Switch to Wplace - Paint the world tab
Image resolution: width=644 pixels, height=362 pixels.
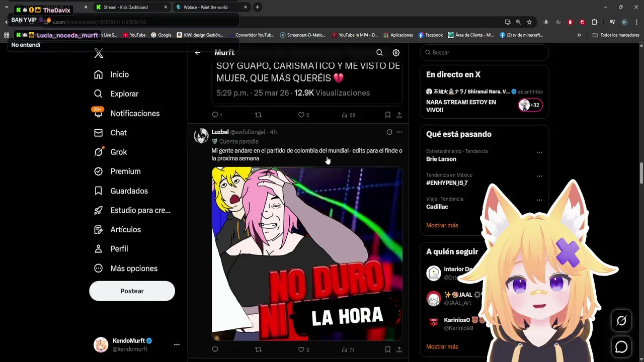point(211,8)
